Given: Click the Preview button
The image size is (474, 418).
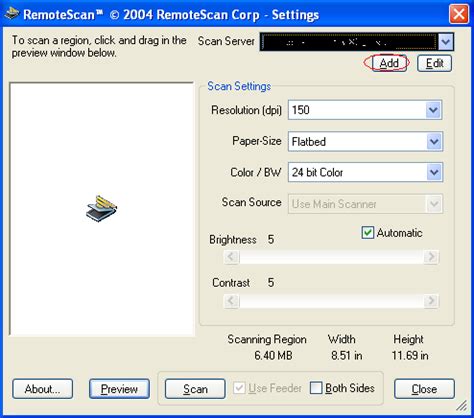Looking at the screenshot, I should coord(119,389).
